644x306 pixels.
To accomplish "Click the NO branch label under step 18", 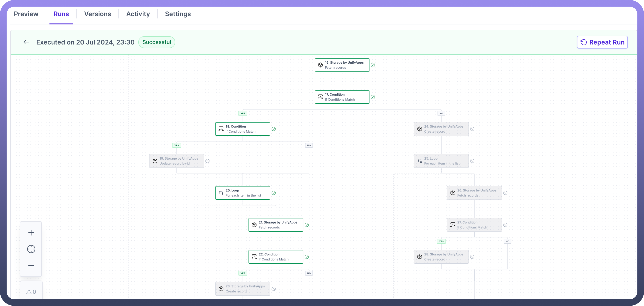I will [x=309, y=145].
